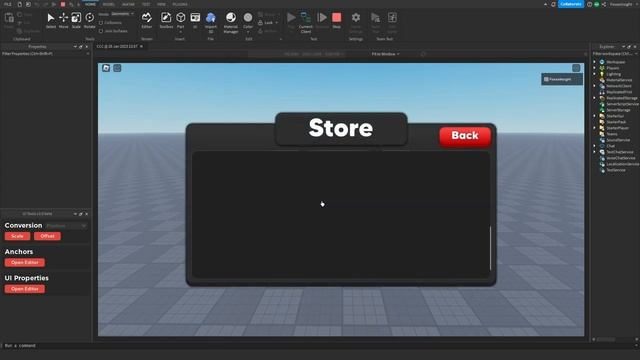Open the Mode Geometric dropdown

click(122, 14)
